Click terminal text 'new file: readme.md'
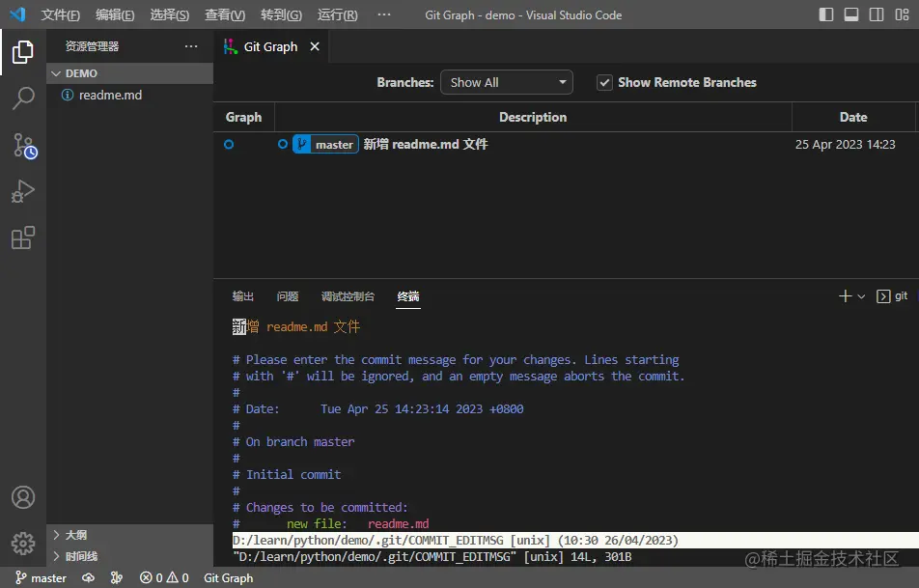Screen dimensions: 919x588 click(x=357, y=524)
